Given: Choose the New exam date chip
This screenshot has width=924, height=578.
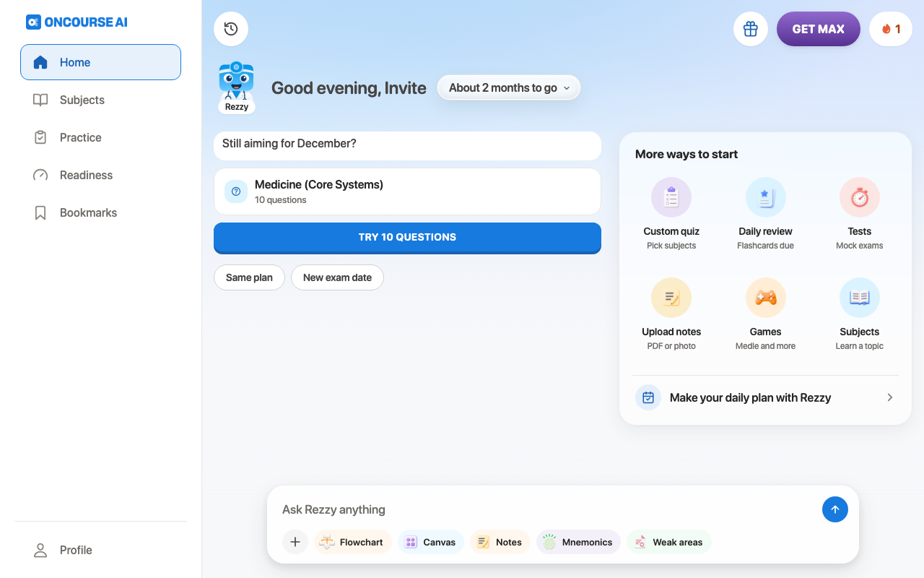Looking at the screenshot, I should 337,277.
